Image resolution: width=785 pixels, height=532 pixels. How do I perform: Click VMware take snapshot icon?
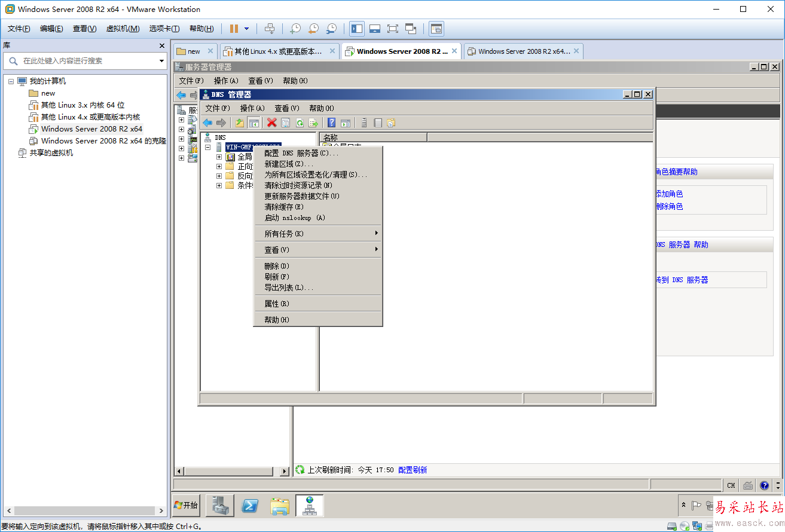pos(295,28)
